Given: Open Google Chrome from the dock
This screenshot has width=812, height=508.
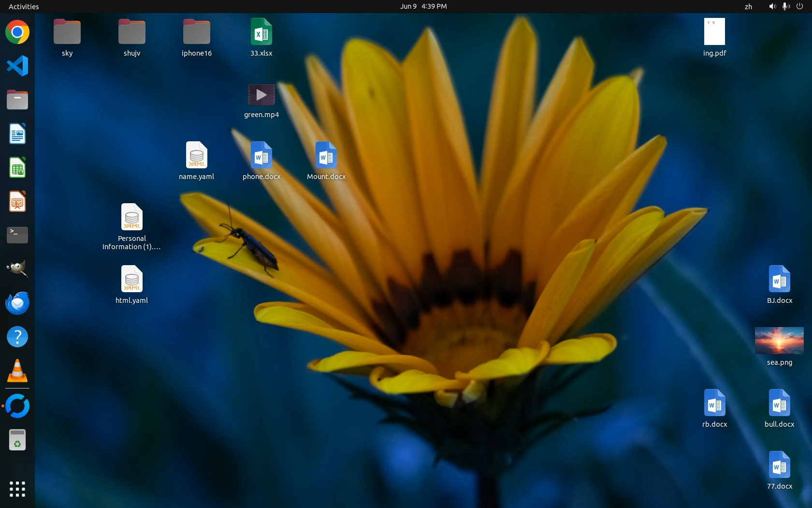Looking at the screenshot, I should pyautogui.click(x=17, y=32).
